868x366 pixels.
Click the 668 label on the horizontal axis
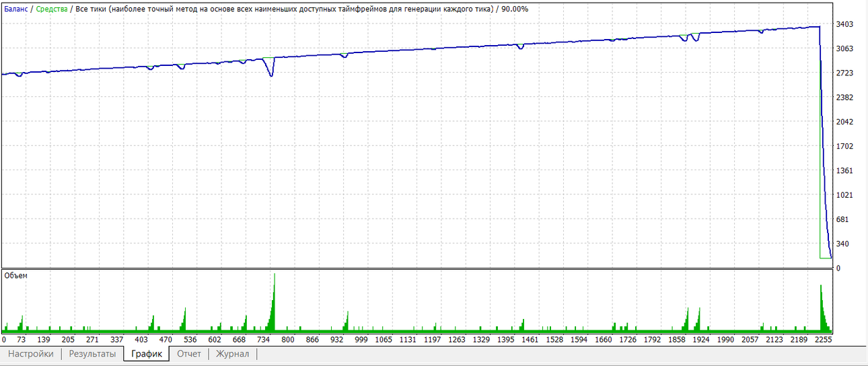click(239, 340)
